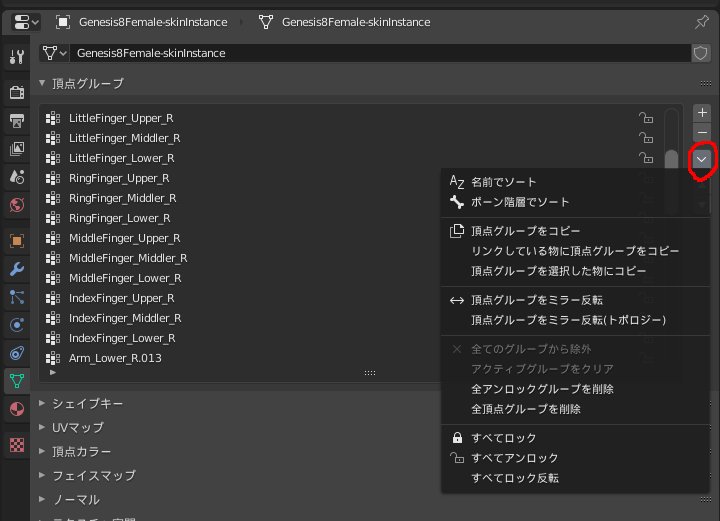Remove vertex group with minus button
720x521 pixels.
pyautogui.click(x=702, y=133)
